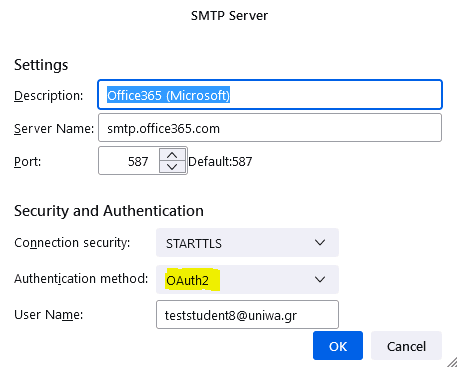Click the dialog resize grip corner

tap(451, 362)
